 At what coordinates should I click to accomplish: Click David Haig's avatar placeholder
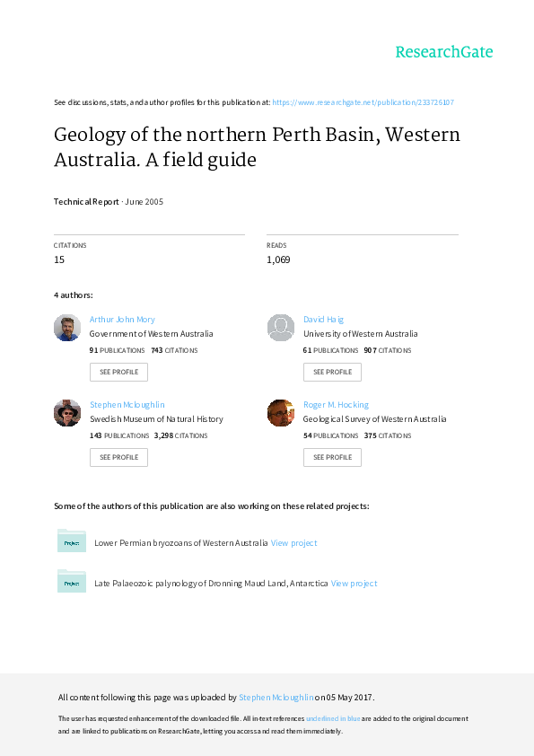click(281, 328)
